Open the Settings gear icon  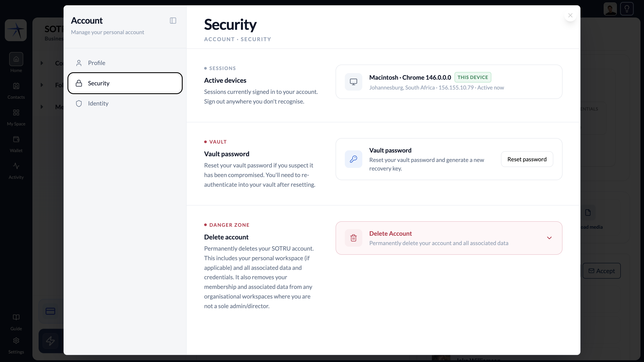(16, 341)
